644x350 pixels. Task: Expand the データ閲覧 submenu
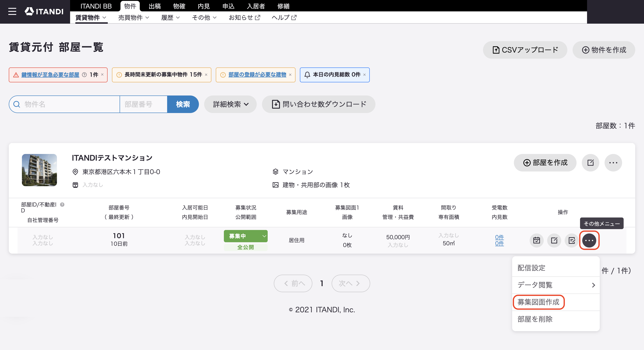[556, 285]
